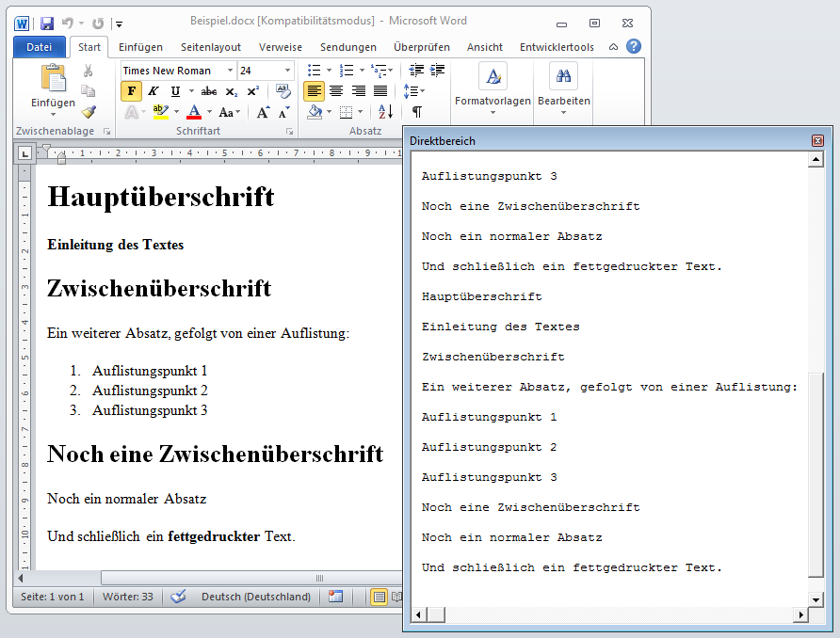Apply Subscript formatting icon

click(x=231, y=91)
